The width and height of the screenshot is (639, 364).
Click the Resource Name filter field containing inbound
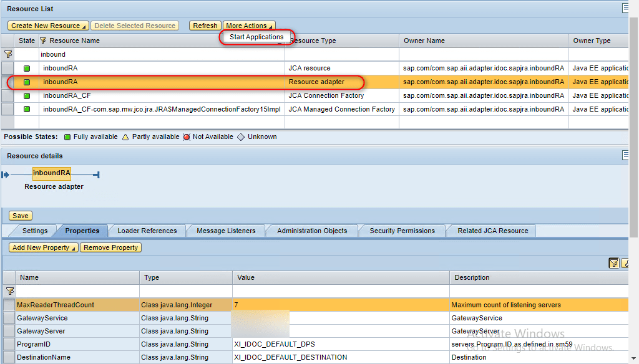pos(161,55)
